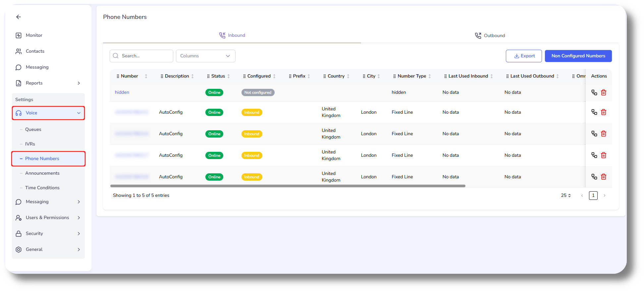Open Non Configured Numbers
The height and width of the screenshot is (291, 644).
coord(578,56)
